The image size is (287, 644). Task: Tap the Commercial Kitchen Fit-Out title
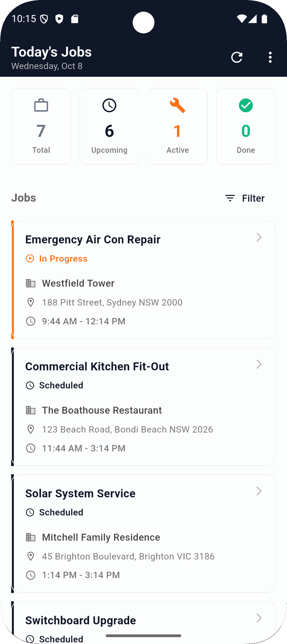pyautogui.click(x=97, y=366)
